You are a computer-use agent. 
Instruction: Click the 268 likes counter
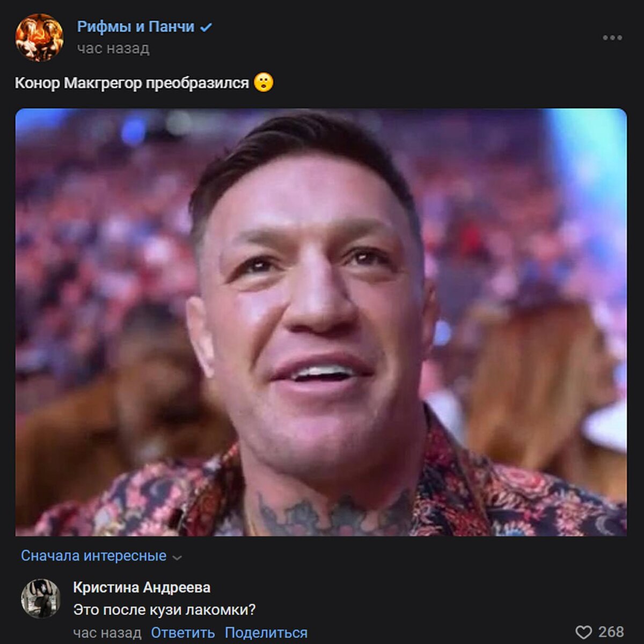click(611, 632)
